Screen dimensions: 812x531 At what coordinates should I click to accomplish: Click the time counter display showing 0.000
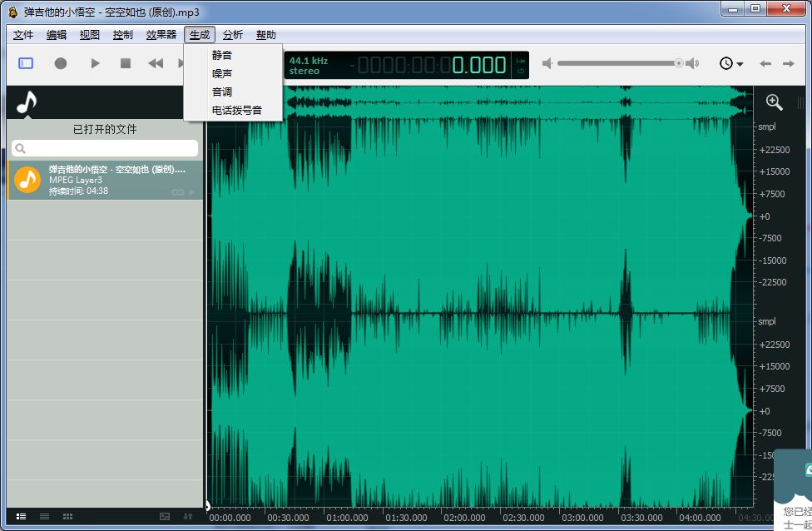(430, 65)
